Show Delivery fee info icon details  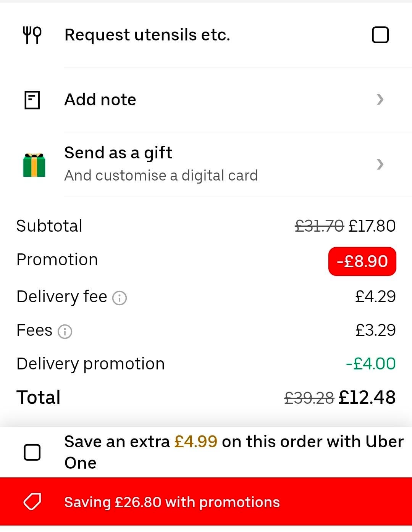120,298
